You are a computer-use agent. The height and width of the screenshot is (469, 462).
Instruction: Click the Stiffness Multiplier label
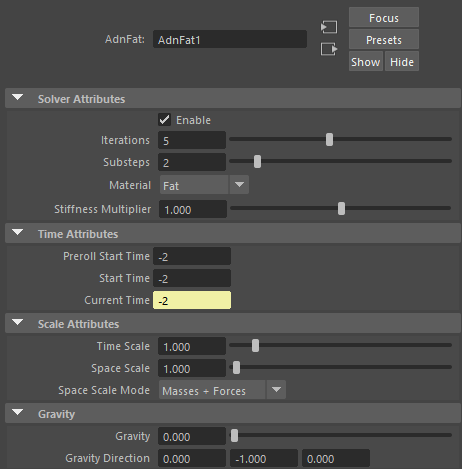tap(102, 209)
